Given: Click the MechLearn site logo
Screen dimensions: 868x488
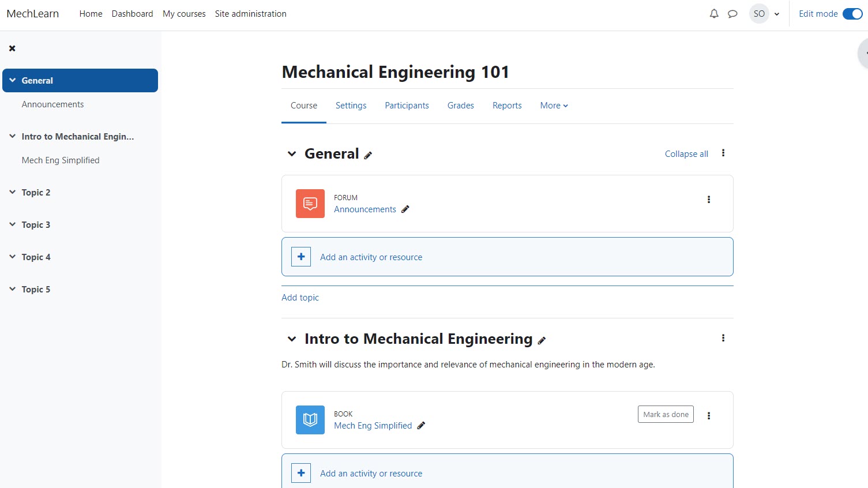Looking at the screenshot, I should 33,14.
